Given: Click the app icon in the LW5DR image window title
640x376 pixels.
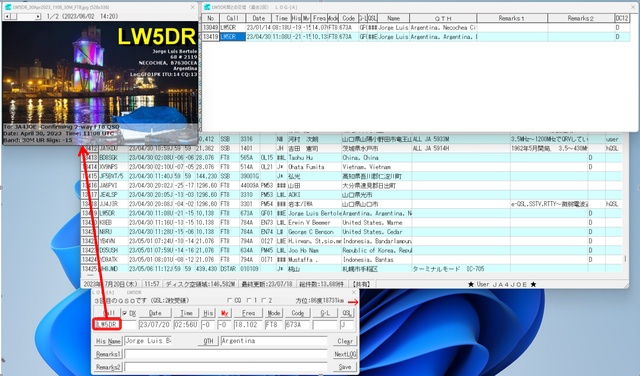Looking at the screenshot, I should 8,7.
